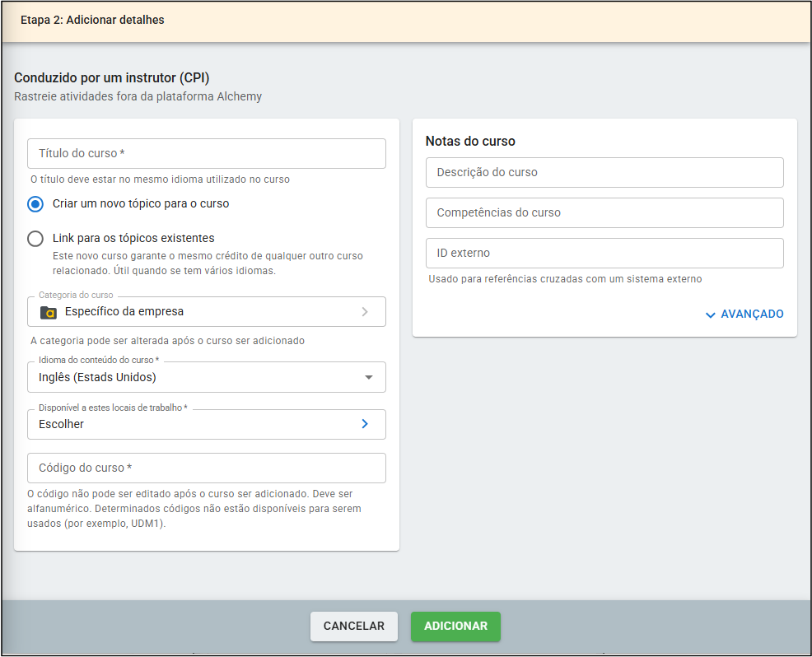The width and height of the screenshot is (812, 657).
Task: Focus the "Título do curso" field
Action: (x=206, y=154)
